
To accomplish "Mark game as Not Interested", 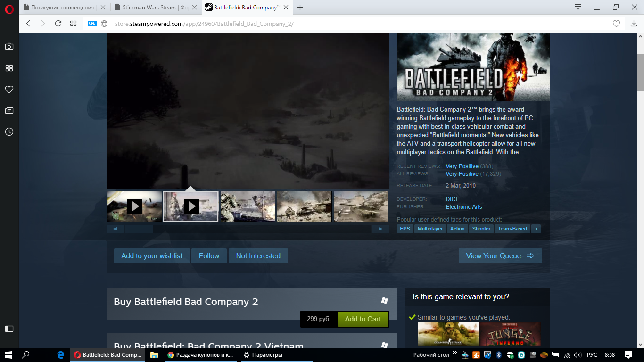I will [258, 256].
